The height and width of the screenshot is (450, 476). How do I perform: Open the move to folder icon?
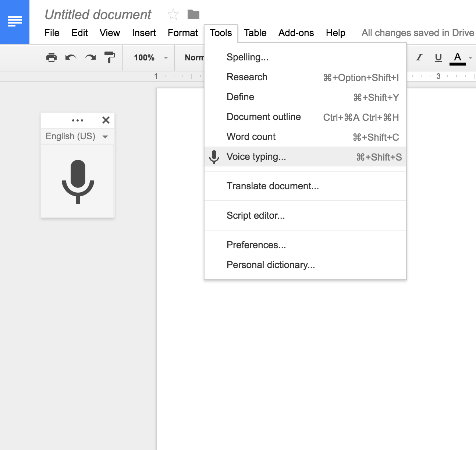click(193, 15)
